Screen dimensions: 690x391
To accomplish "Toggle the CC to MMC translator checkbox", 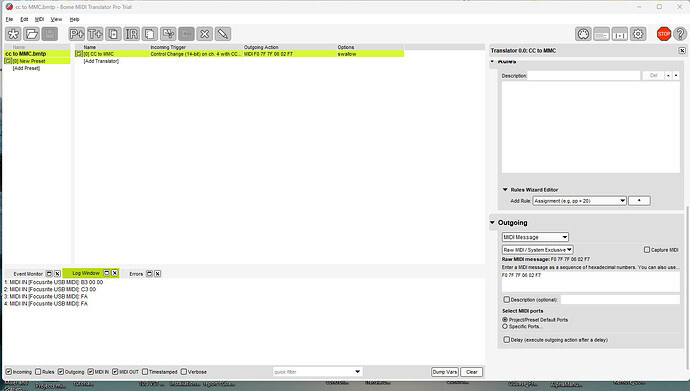I will pos(79,54).
